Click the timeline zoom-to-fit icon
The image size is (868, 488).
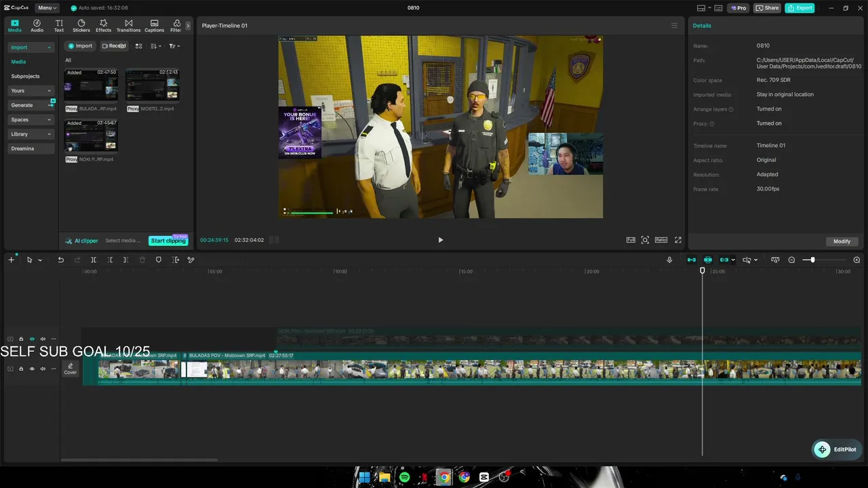[x=775, y=260]
